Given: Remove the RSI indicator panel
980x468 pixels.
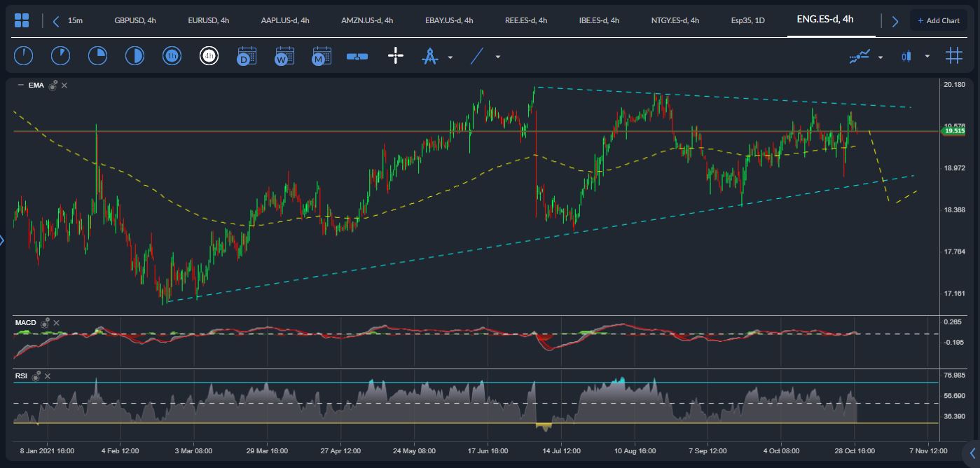Looking at the screenshot, I should click(x=48, y=376).
